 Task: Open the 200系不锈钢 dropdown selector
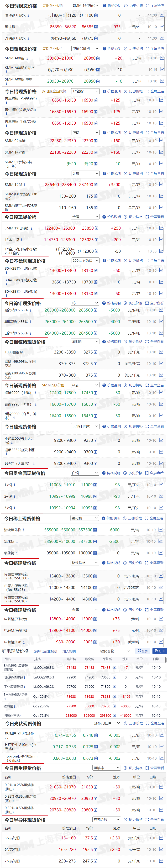pos(85,260)
